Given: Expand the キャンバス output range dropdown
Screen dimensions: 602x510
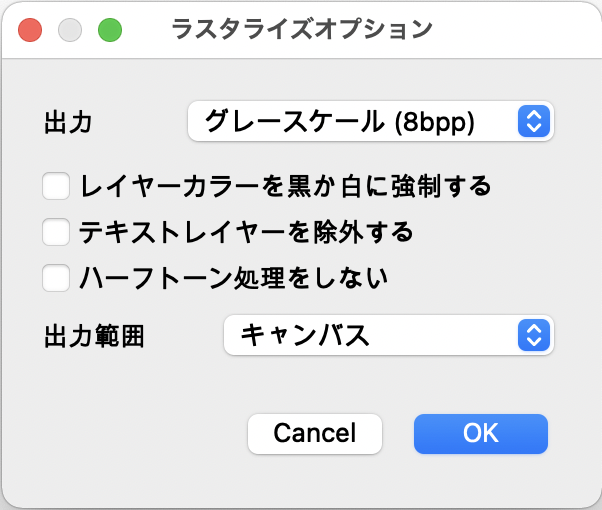Looking at the screenshot, I should click(388, 335).
